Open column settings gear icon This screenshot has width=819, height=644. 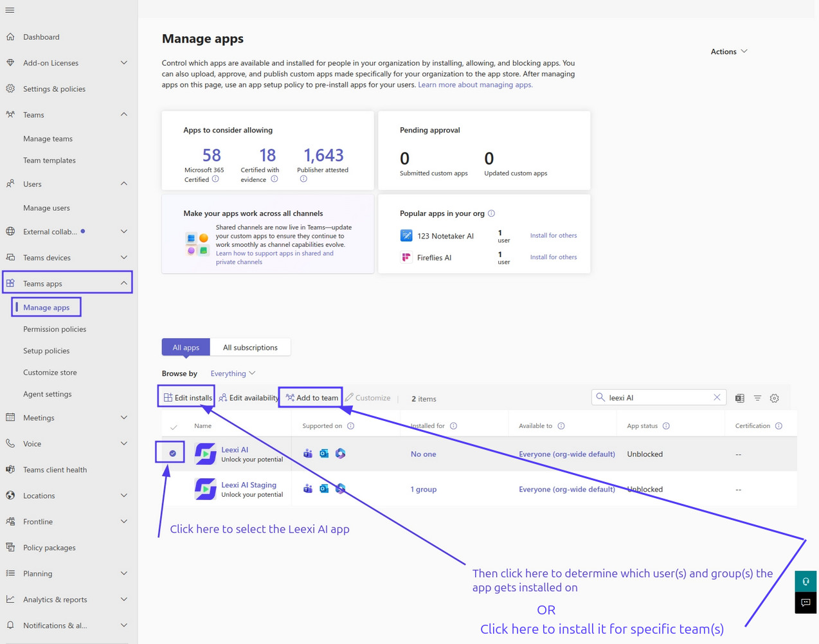tap(775, 398)
